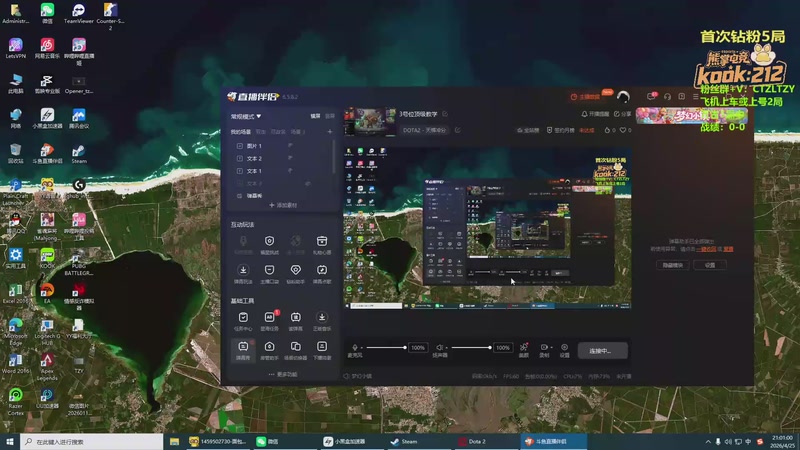Open 美颜 beauty filter icon
The image size is (800, 450).
pos(523,350)
